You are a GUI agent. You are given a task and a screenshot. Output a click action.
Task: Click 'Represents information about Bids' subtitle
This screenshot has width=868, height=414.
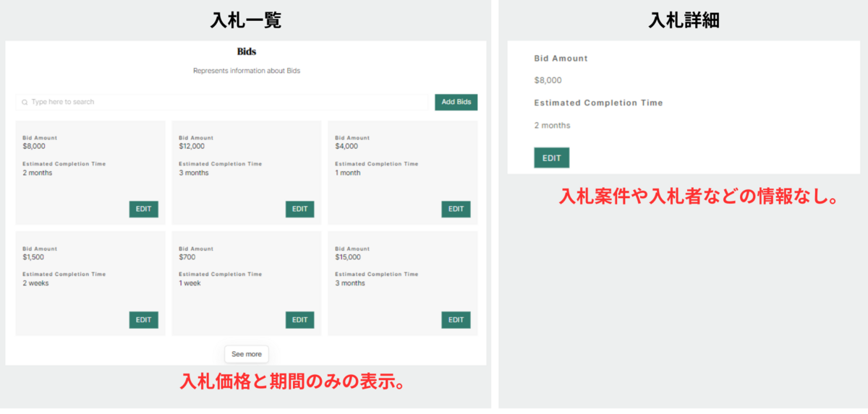[247, 71]
